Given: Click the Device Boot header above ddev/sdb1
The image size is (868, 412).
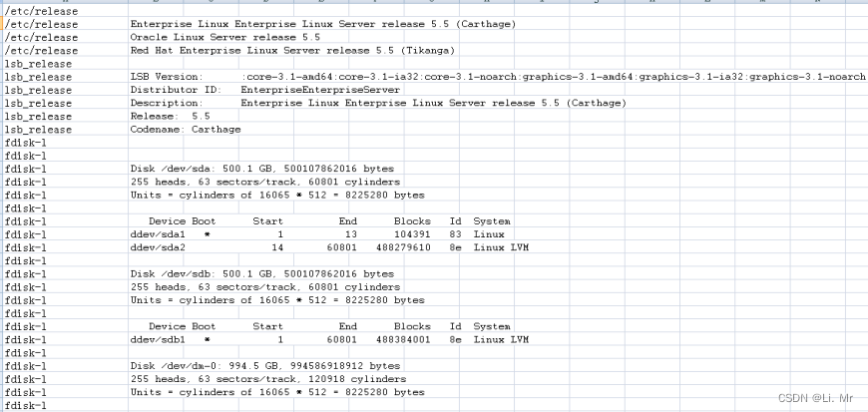Looking at the screenshot, I should tap(329, 326).
